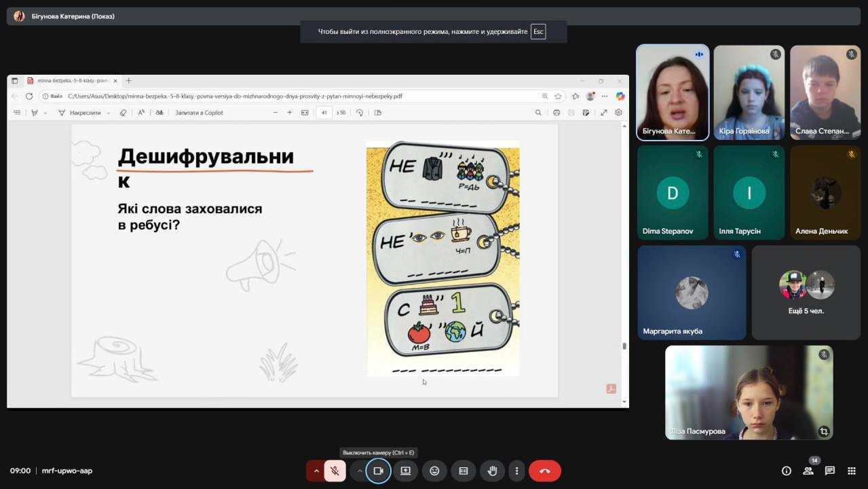This screenshot has width=868, height=489.
Task: Raise hand in the meeting
Action: point(492,471)
